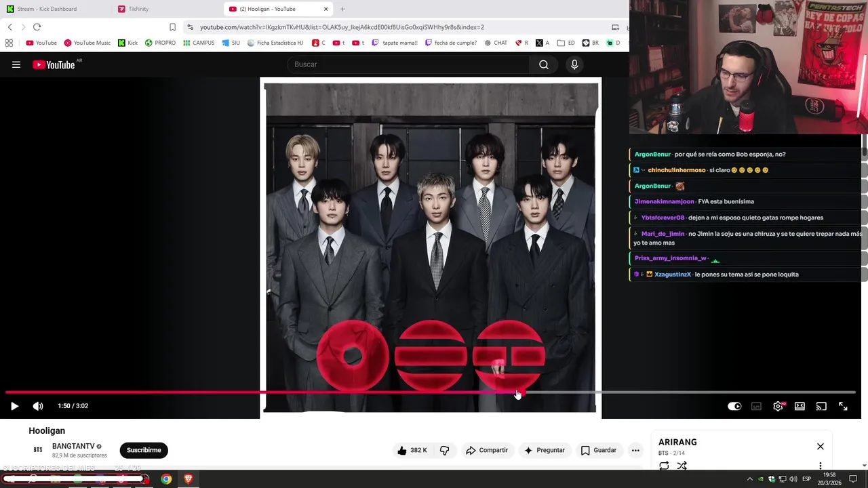Open Chrome from the taskbar

[166, 479]
